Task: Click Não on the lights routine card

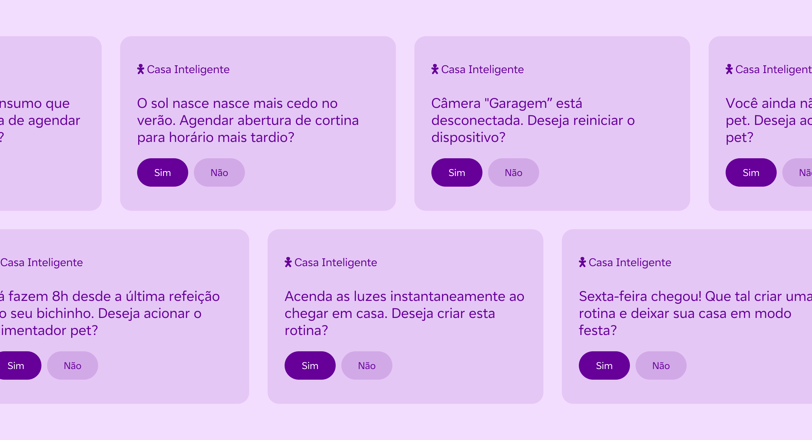Action: [367, 365]
